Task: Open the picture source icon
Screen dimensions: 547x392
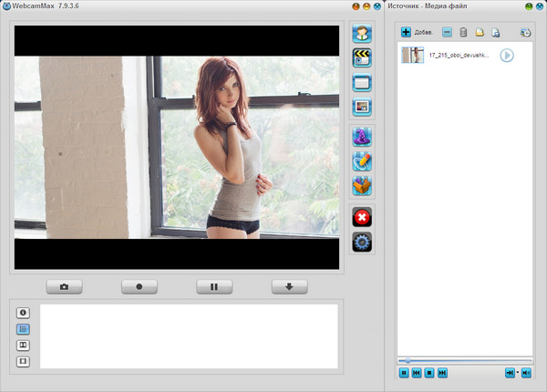Action: coord(362,107)
